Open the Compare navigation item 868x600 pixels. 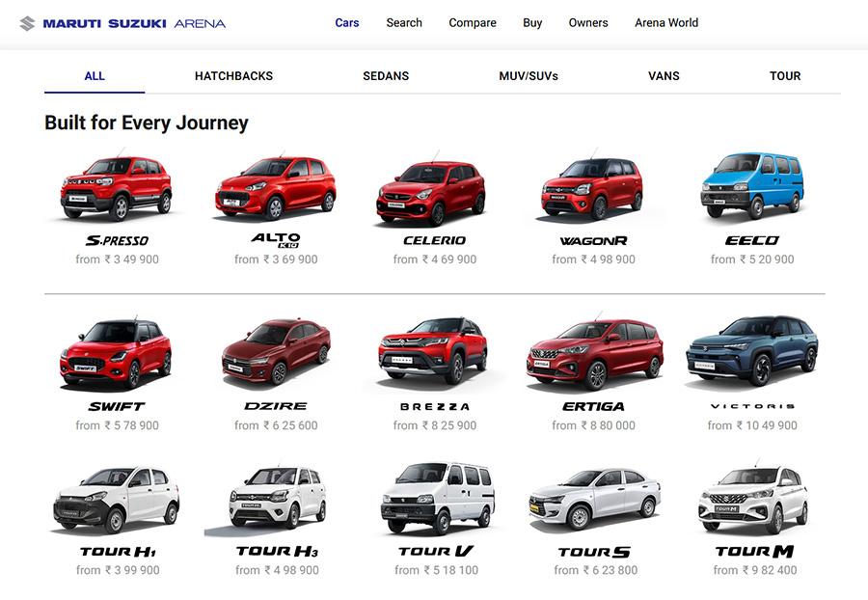(x=473, y=23)
